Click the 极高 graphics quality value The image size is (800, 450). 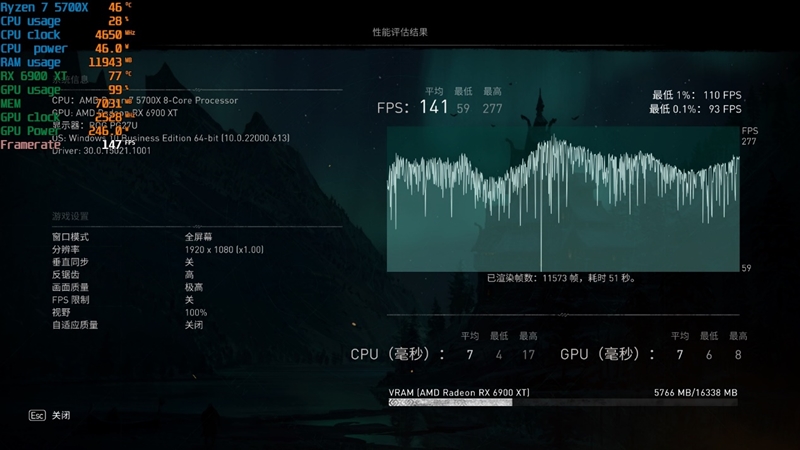click(194, 287)
